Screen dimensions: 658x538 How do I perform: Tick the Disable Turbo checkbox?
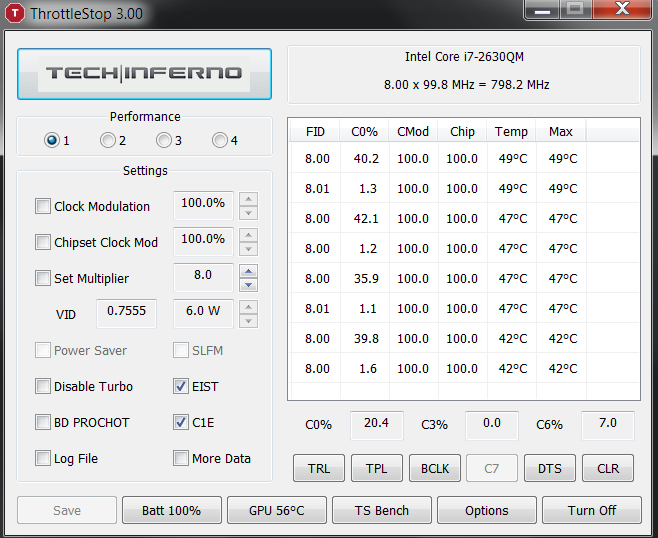tap(42, 386)
